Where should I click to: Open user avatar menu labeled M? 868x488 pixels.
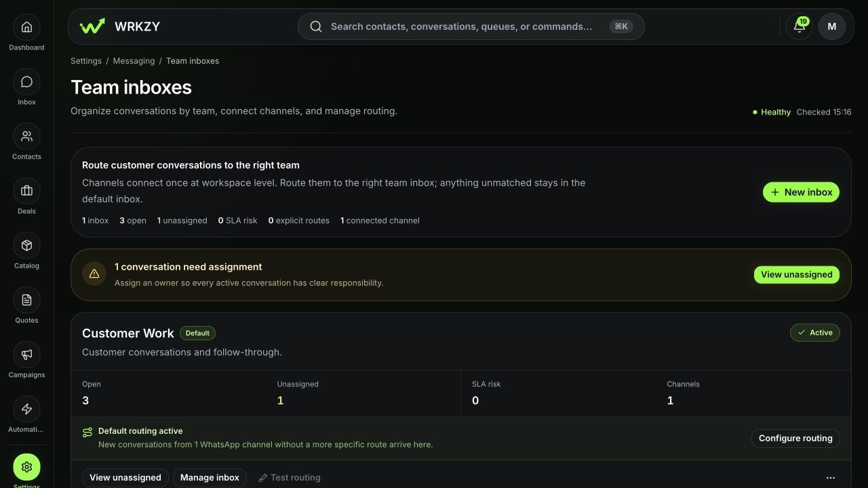pyautogui.click(x=832, y=26)
